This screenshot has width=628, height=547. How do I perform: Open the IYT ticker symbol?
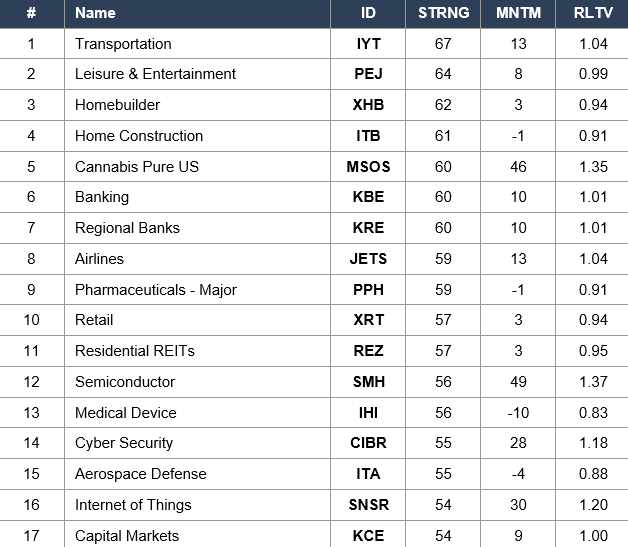pos(368,44)
